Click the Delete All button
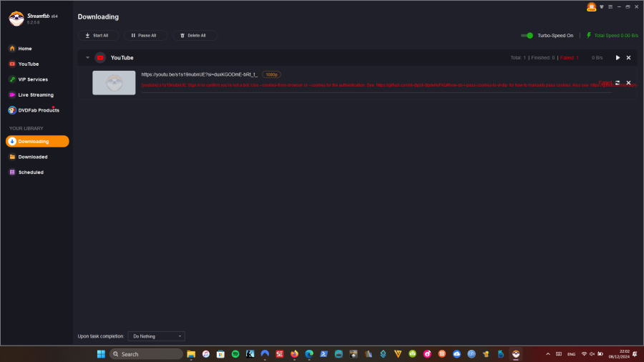The image size is (644, 362). pos(195,36)
